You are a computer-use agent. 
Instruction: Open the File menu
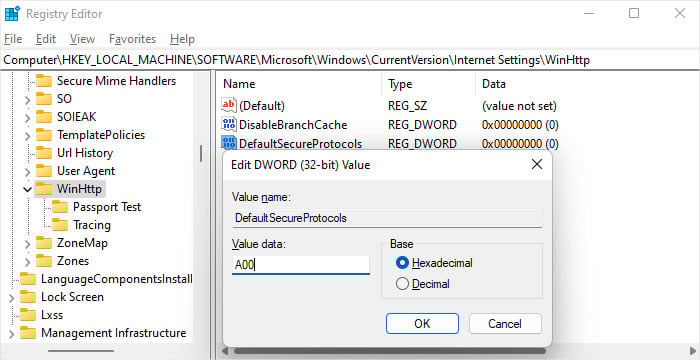click(13, 39)
